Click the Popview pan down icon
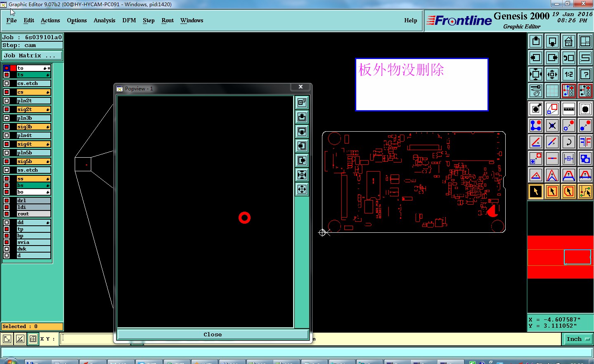The width and height of the screenshot is (594, 364). [x=302, y=132]
